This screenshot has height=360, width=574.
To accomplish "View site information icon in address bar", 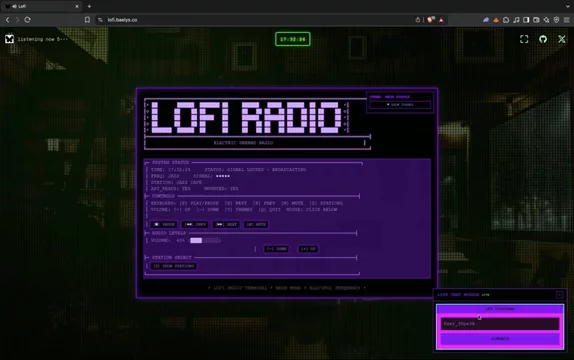I will tap(100, 20).
